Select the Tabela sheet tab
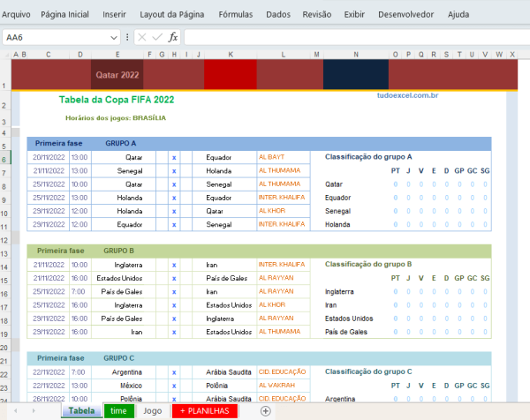Screen dimensions: 530x420 81,411
